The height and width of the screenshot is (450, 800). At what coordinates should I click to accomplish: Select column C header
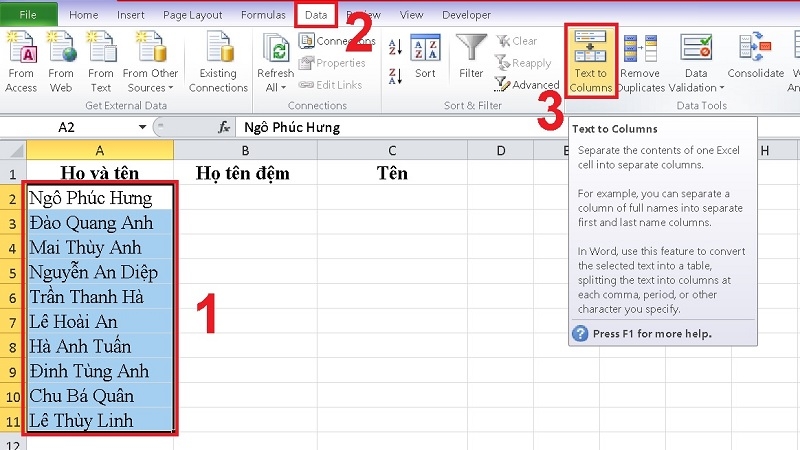392,151
